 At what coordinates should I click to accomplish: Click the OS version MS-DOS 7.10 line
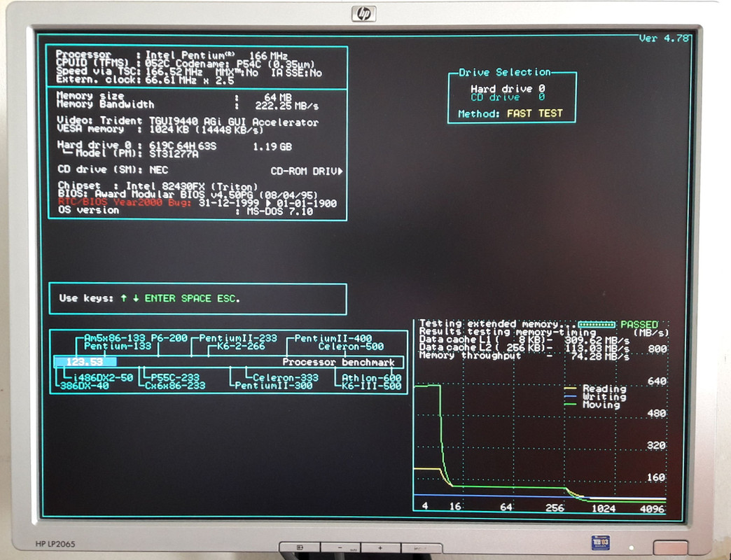186,211
